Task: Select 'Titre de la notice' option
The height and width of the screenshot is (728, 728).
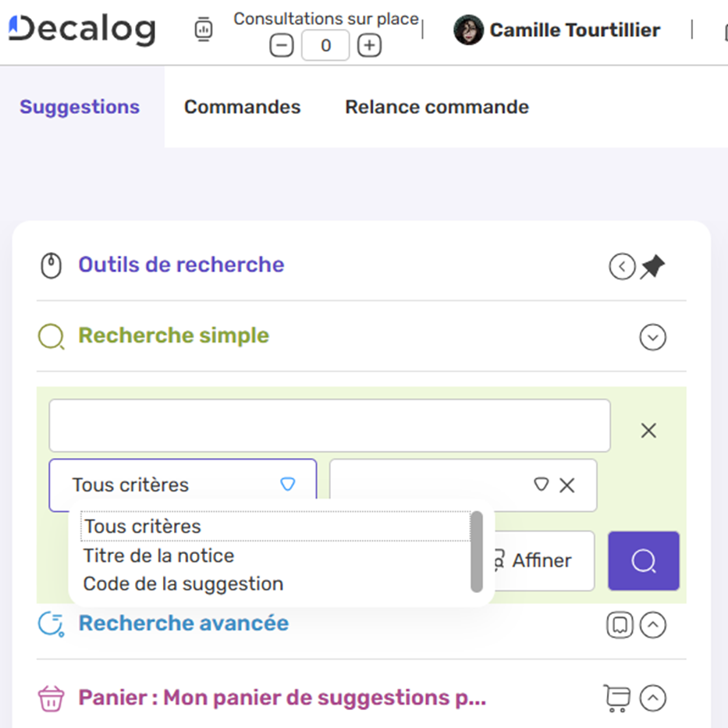Action: 158,556
